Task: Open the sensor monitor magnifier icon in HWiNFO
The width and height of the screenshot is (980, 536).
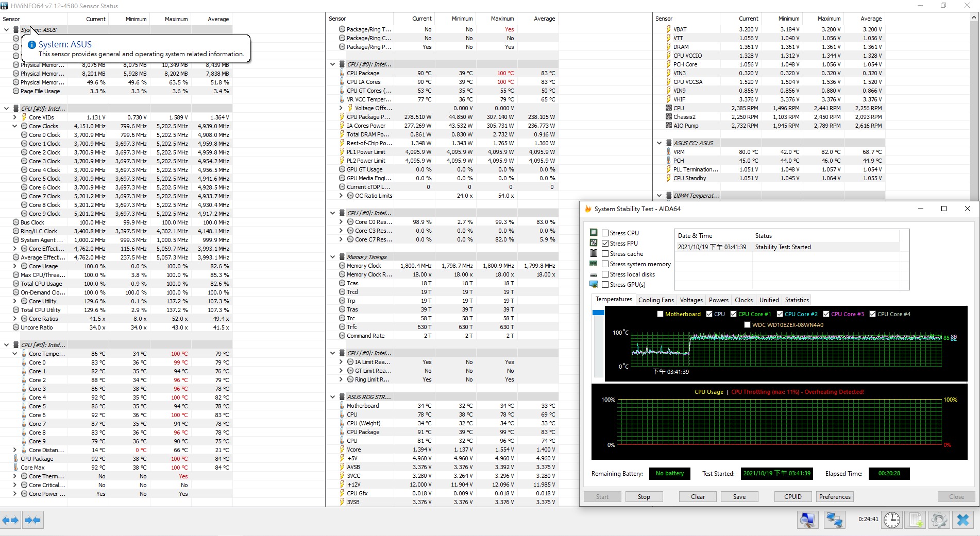Action: click(808, 520)
